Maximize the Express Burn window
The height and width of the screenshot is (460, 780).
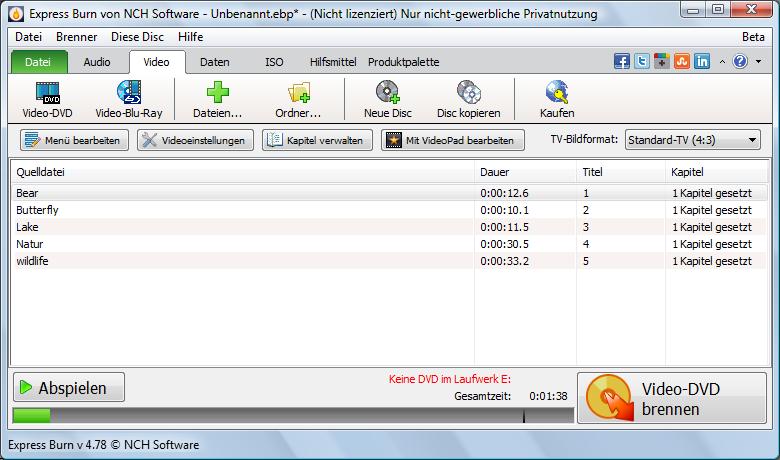pos(718,10)
